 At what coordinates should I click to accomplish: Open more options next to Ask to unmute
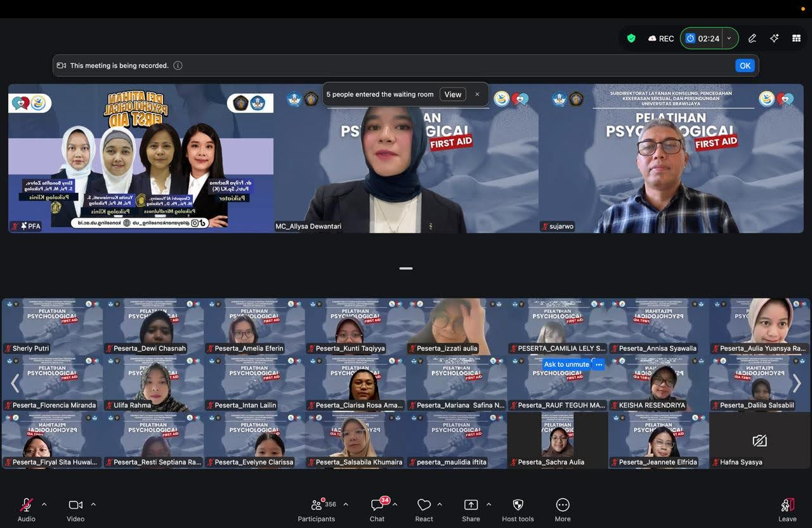(599, 364)
